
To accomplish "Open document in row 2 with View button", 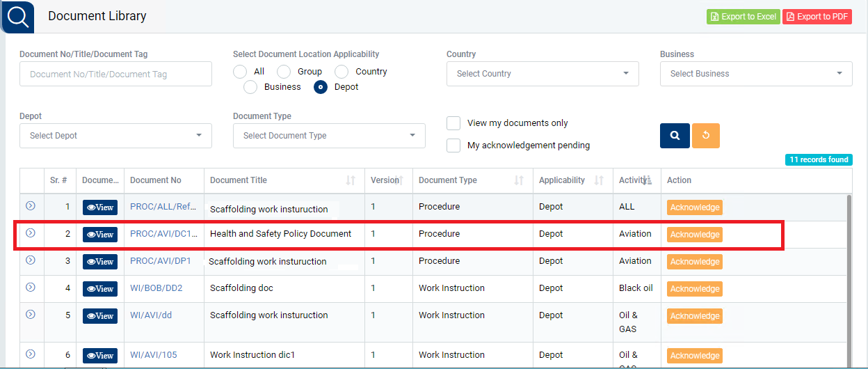I will [100, 235].
